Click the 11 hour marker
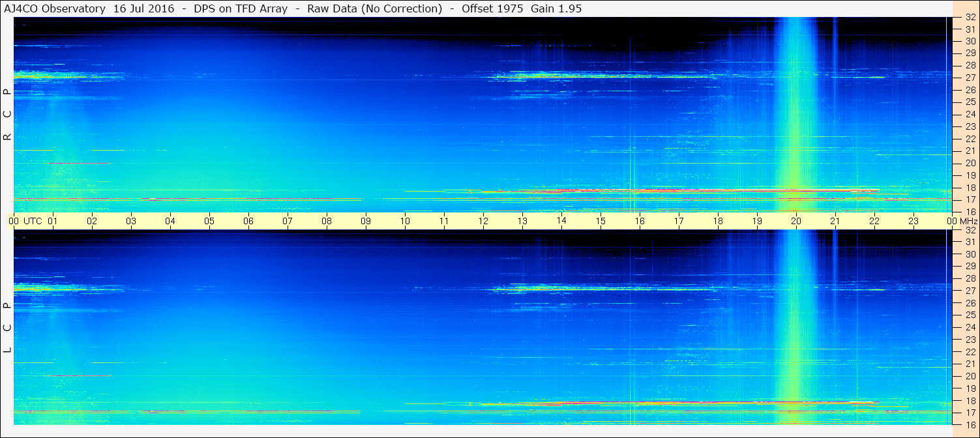The height and width of the screenshot is (438, 980). [444, 221]
